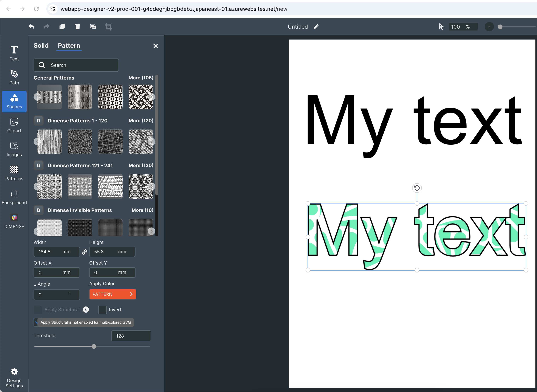The height and width of the screenshot is (392, 537).
Task: Go back in the browser
Action: coord(8,9)
